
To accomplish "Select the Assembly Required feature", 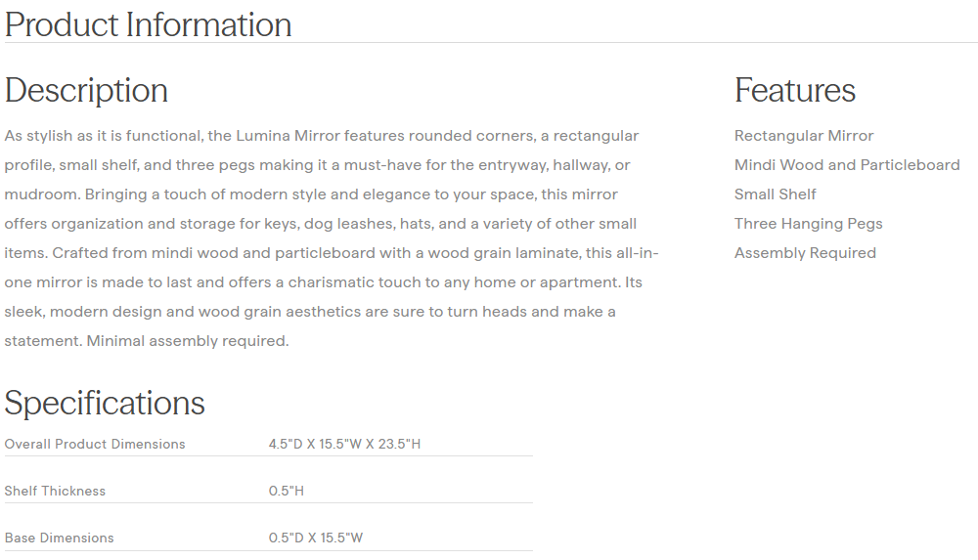I will (x=804, y=253).
